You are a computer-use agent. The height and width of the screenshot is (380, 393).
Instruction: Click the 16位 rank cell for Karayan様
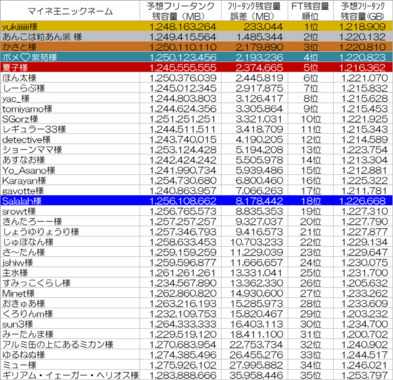tap(310, 180)
